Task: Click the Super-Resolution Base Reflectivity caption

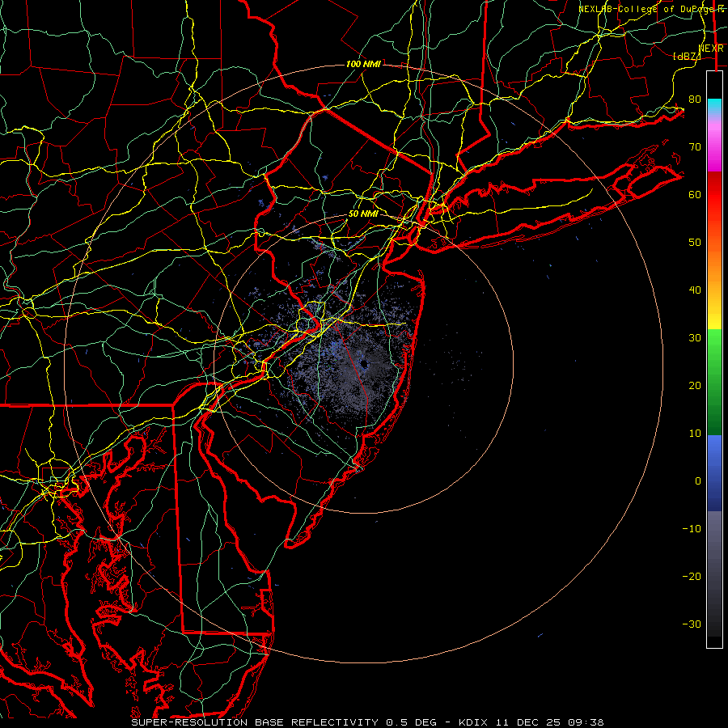Action: [255, 722]
